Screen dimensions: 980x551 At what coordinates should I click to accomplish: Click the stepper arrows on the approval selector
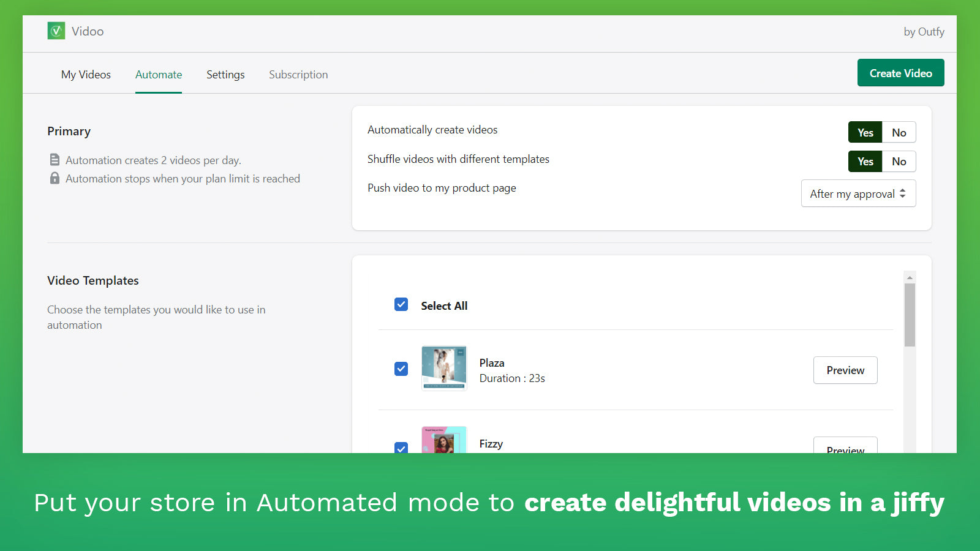[x=903, y=193]
